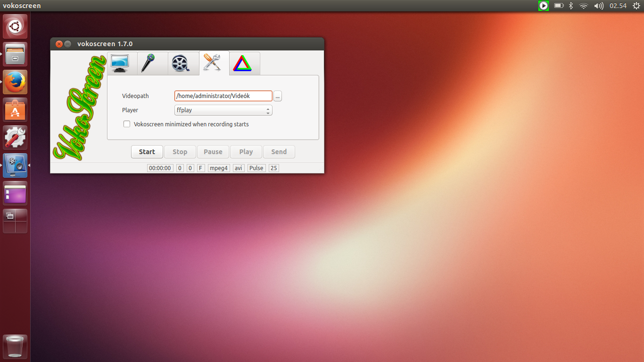Open the clock showing 02.54
Image resolution: width=644 pixels, height=362 pixels.
(x=618, y=6)
